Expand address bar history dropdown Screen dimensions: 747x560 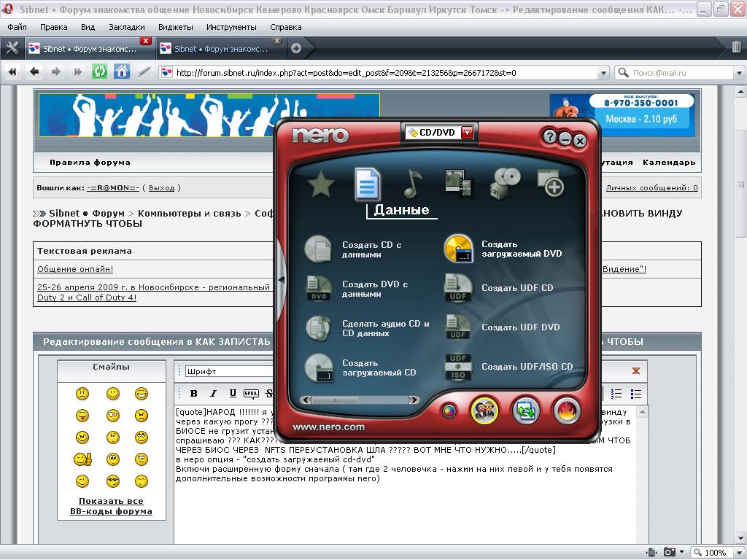click(x=603, y=73)
